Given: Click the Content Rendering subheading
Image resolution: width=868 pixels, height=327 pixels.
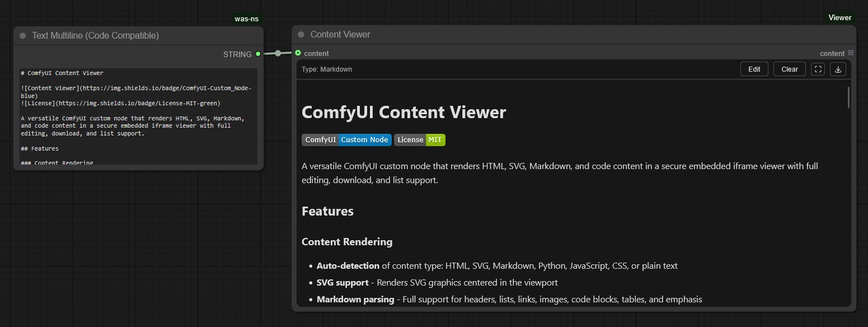Looking at the screenshot, I should tap(347, 242).
